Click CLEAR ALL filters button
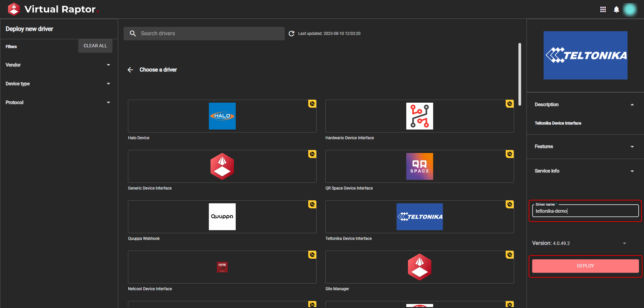This screenshot has width=644, height=308. click(95, 46)
